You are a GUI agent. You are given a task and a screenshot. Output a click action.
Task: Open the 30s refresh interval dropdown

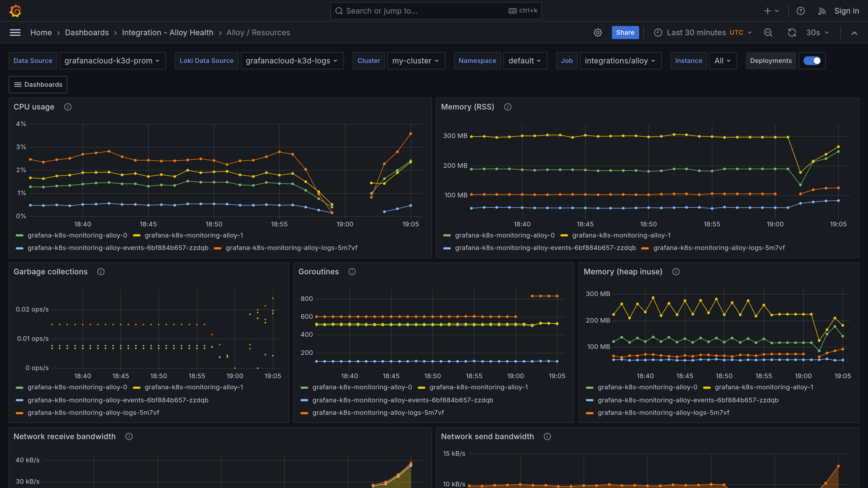(x=817, y=32)
